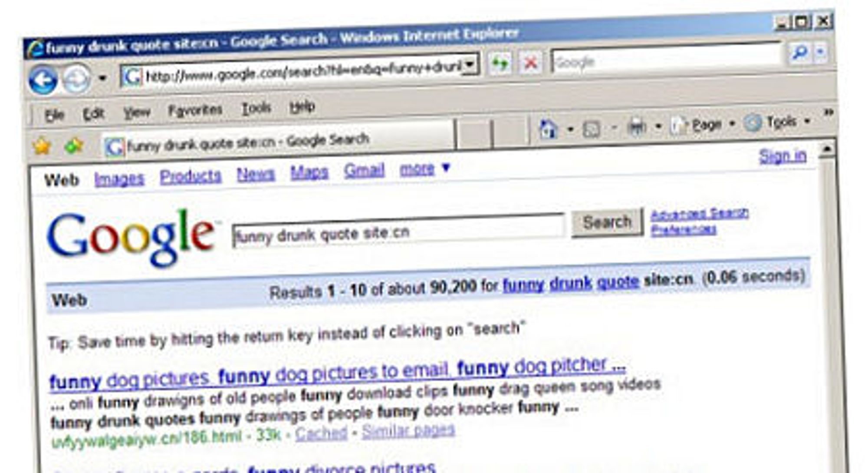Click the Images link

pos(119,179)
